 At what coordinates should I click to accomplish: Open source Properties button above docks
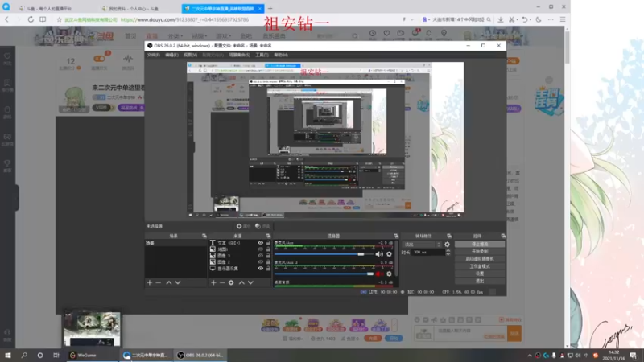(244, 226)
